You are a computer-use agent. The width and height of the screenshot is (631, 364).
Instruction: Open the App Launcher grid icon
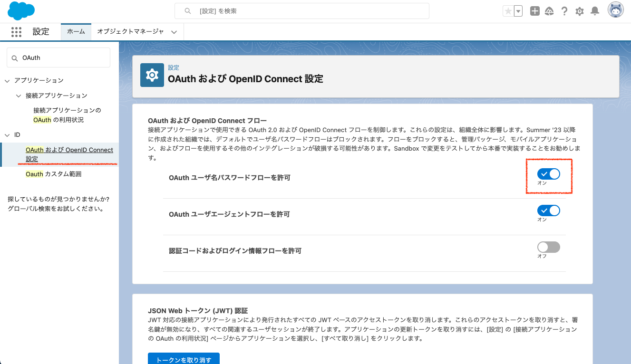(x=17, y=32)
